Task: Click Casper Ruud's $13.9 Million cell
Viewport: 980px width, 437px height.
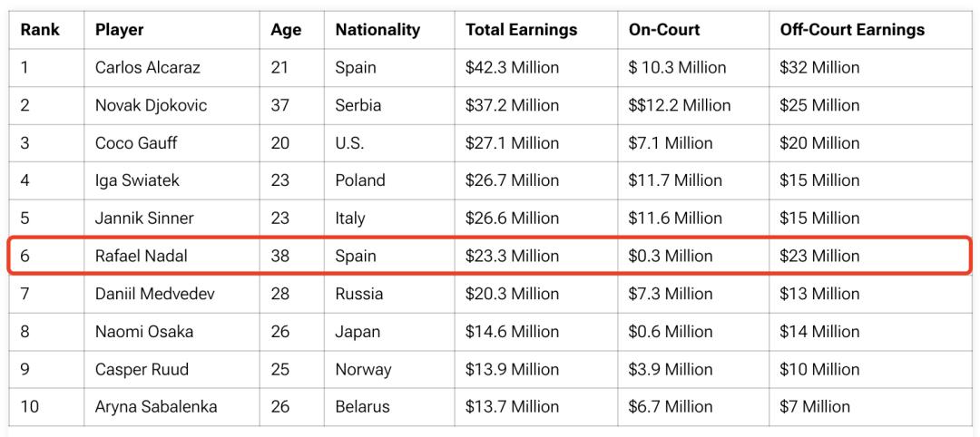Action: coord(512,369)
